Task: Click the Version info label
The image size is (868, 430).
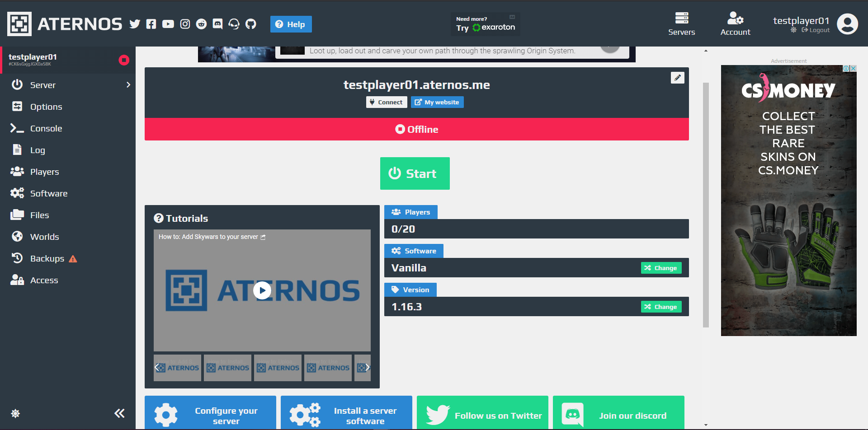Action: click(x=410, y=290)
